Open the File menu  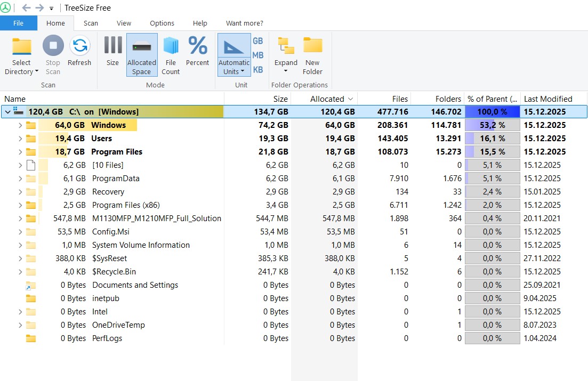[x=18, y=23]
